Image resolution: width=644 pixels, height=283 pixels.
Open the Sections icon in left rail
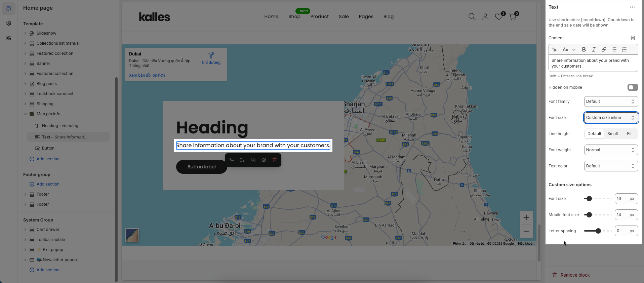(x=9, y=8)
